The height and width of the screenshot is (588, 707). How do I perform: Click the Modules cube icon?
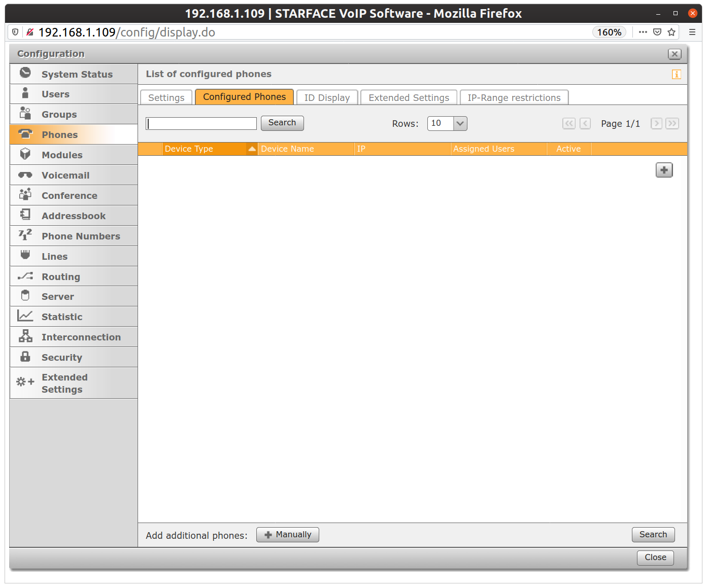25,154
